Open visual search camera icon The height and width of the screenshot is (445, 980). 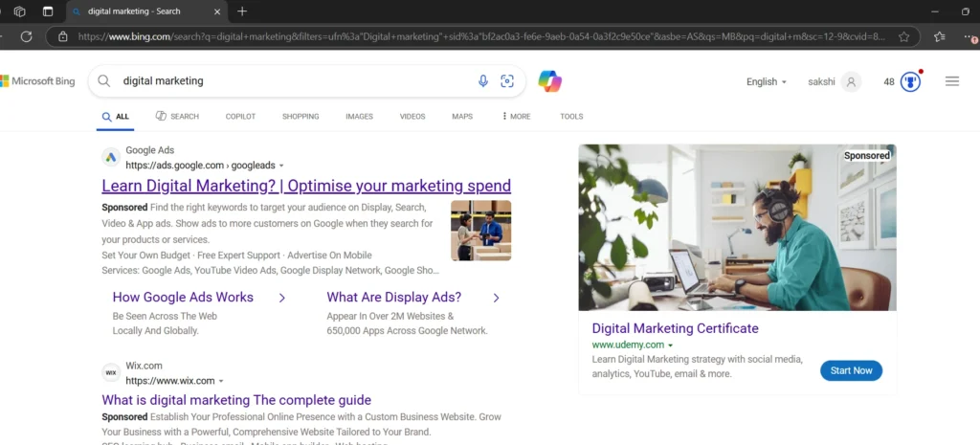tap(507, 80)
